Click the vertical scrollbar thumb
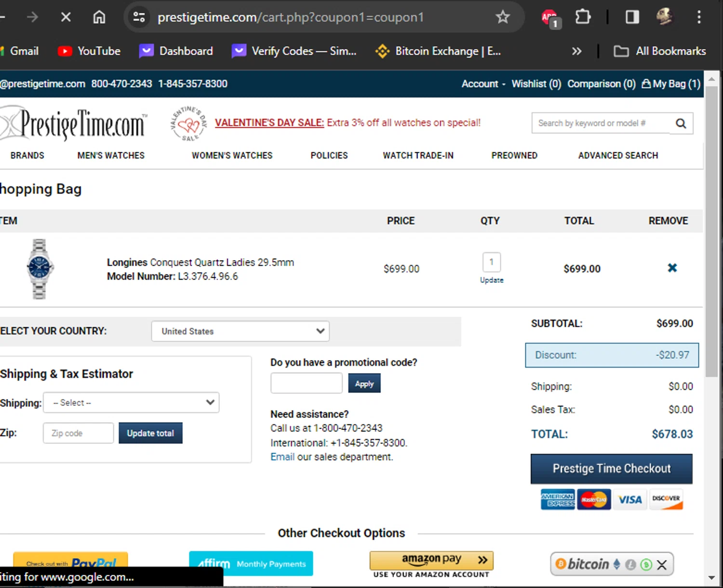723x588 pixels. coord(711,232)
